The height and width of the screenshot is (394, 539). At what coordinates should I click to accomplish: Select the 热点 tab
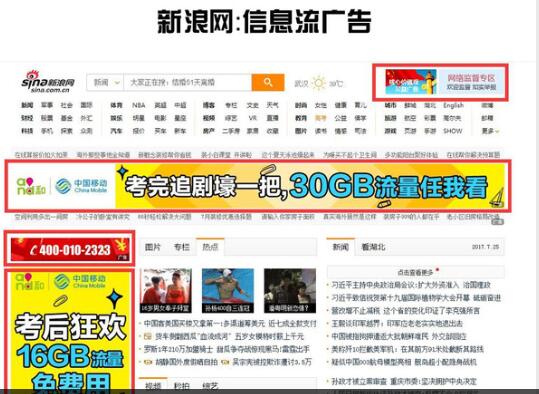pos(210,247)
